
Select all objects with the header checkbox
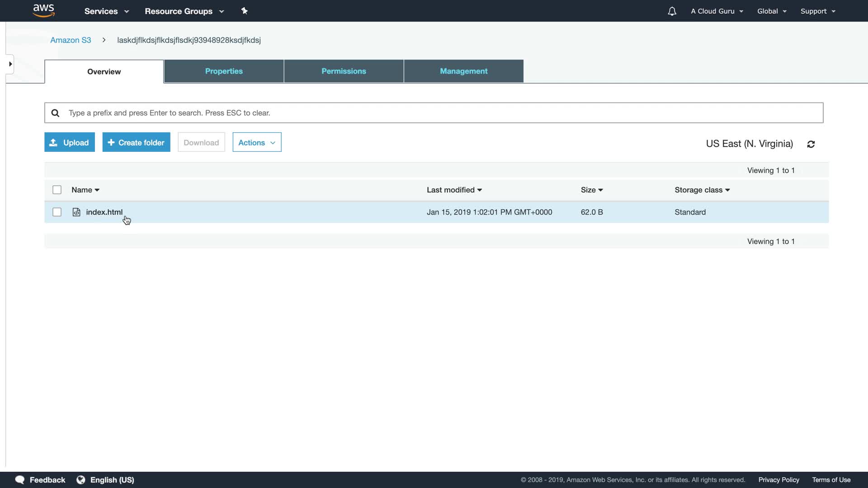[57, 190]
